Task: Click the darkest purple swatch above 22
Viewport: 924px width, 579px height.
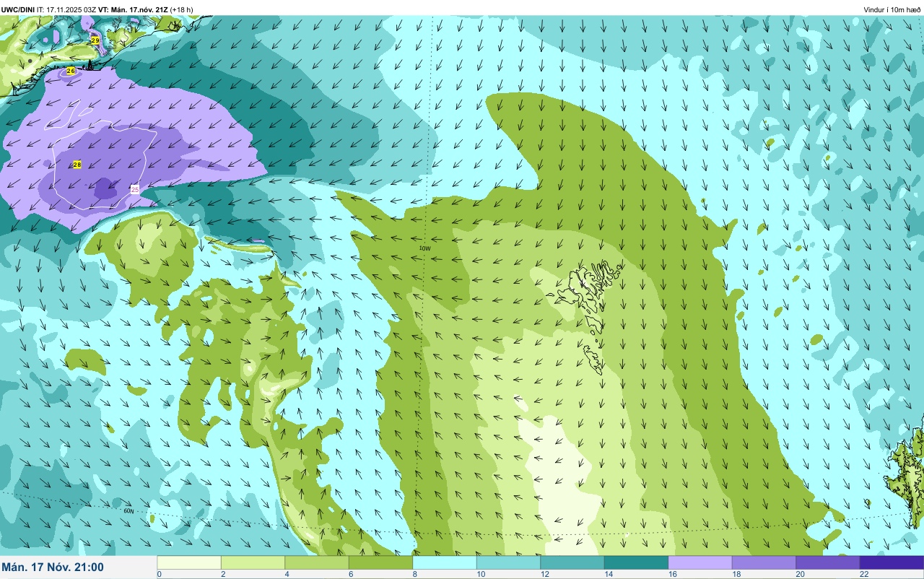Action: pos(892,562)
